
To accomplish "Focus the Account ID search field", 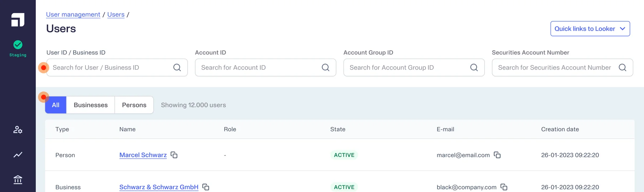I will tap(265, 67).
